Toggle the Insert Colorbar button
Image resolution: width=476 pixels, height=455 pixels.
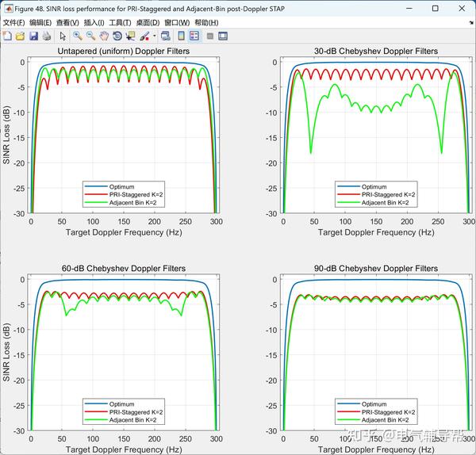click(x=181, y=36)
